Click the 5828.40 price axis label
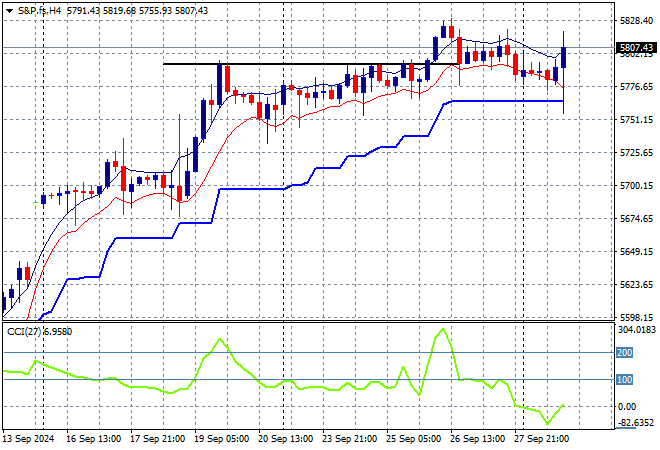The width and height of the screenshot is (660, 450). (x=636, y=21)
